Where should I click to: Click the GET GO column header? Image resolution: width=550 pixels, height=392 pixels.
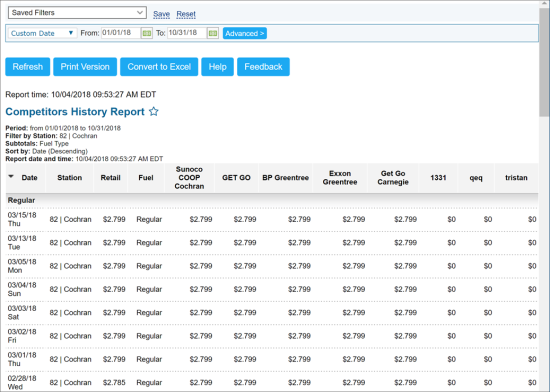pyautogui.click(x=236, y=178)
